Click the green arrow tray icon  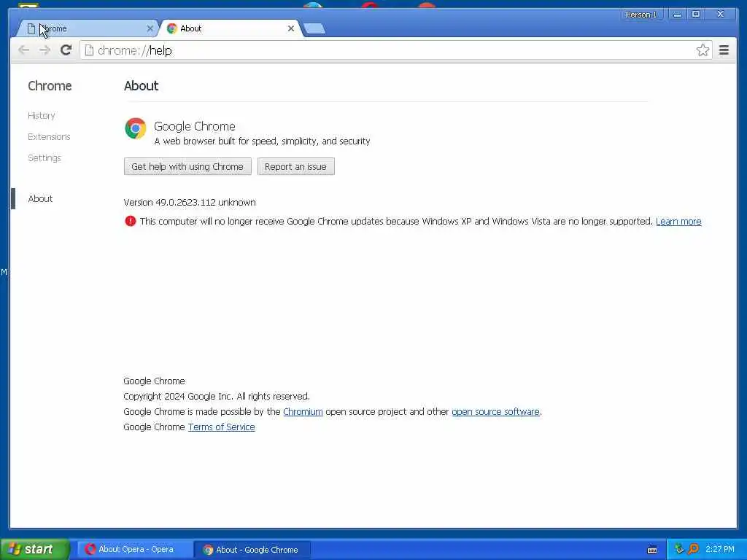pyautogui.click(x=679, y=549)
